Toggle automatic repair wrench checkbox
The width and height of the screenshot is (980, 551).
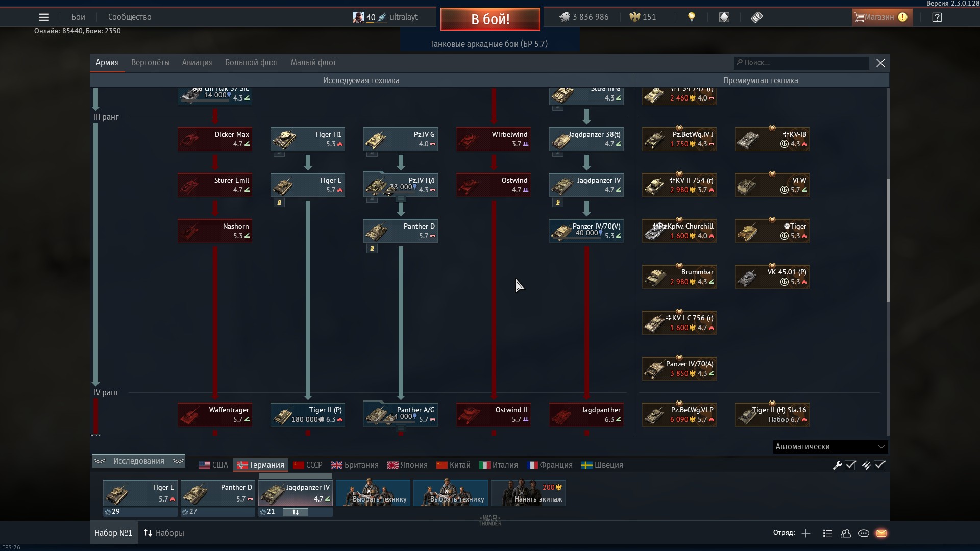pos(850,465)
